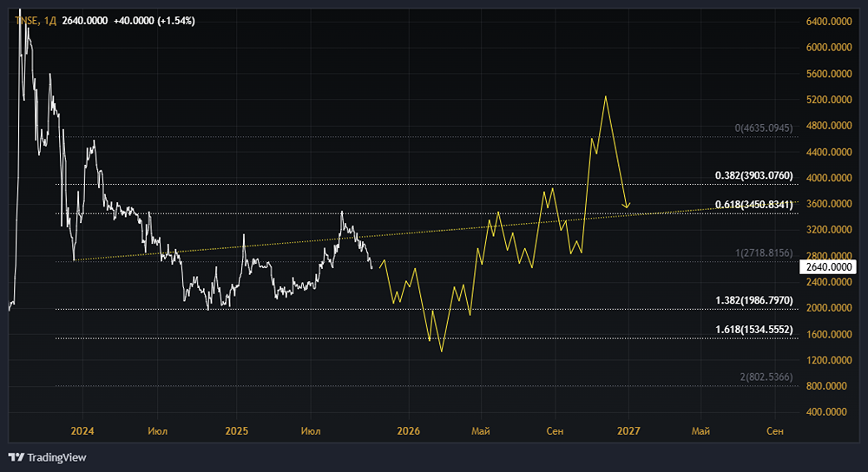Click the 1600.0000 price axis label

(x=829, y=334)
